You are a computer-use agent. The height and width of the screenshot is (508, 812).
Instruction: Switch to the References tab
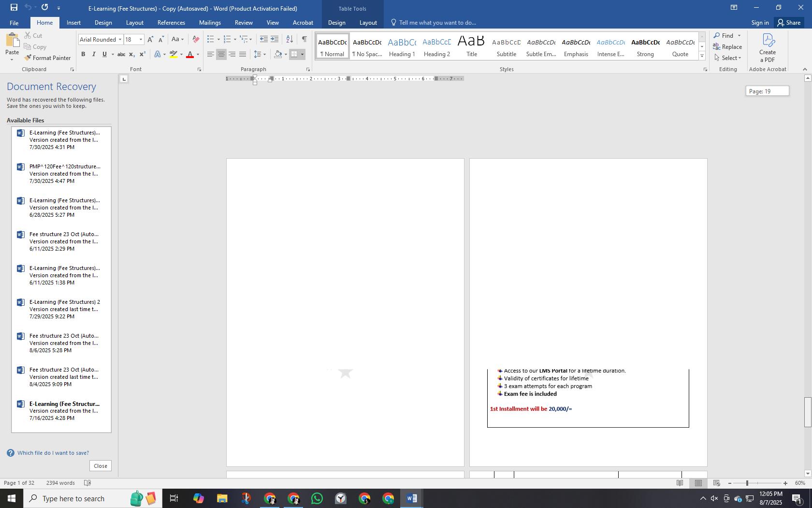171,23
